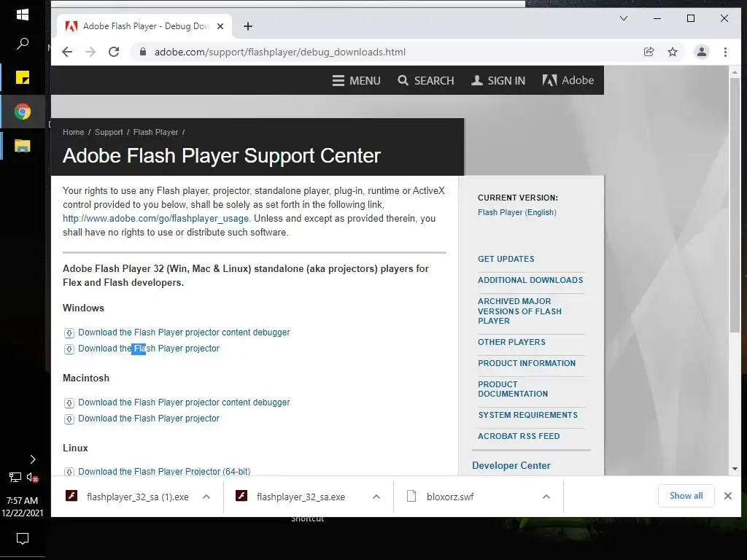Click download icon beside Windows content debugger

pos(69,332)
